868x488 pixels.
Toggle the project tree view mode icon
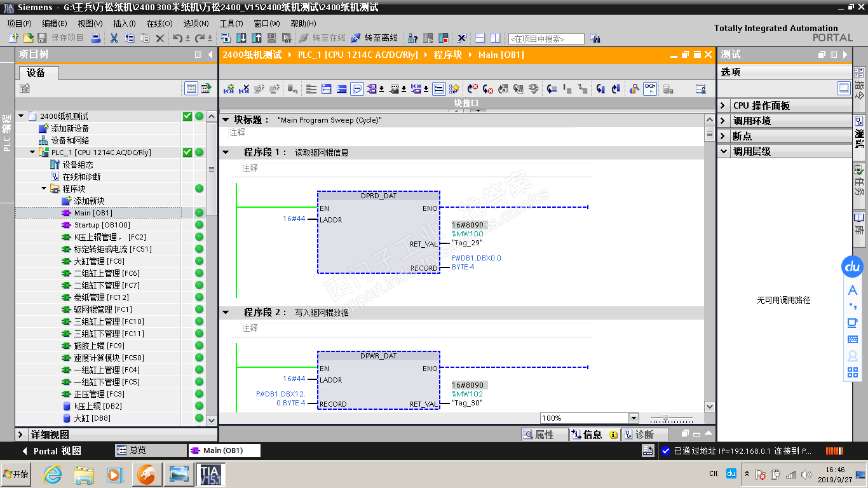click(191, 88)
